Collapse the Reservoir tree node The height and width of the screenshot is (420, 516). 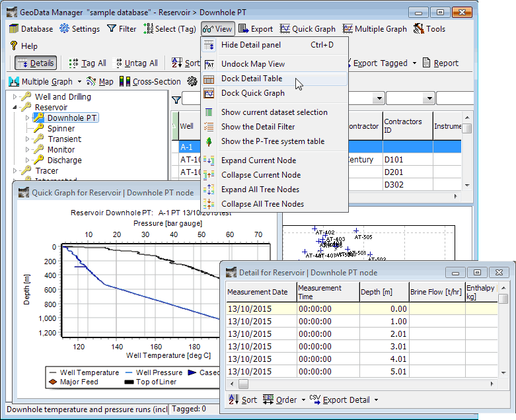coord(15,107)
